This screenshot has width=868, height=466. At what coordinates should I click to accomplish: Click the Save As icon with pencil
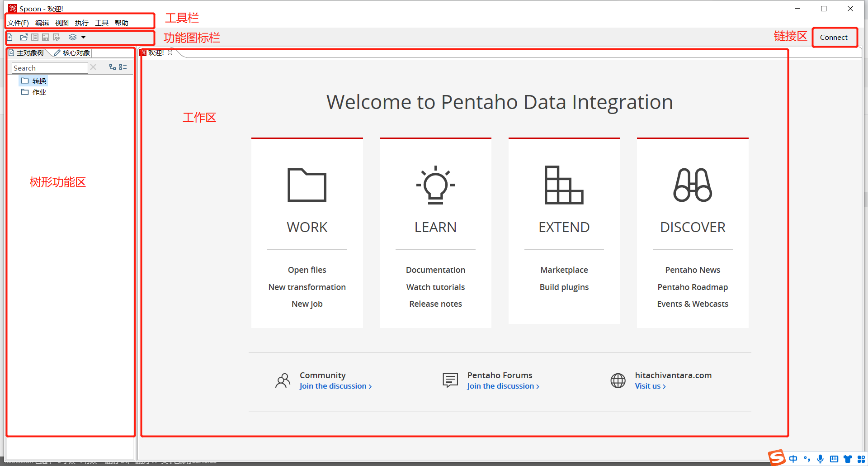[57, 37]
